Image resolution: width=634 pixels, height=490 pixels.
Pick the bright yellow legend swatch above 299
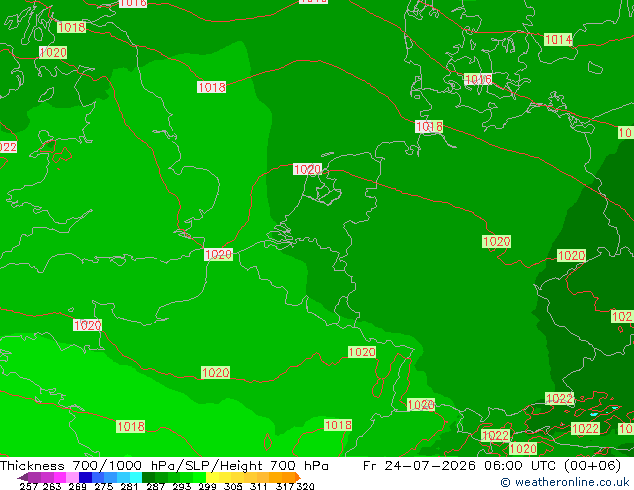coord(212,477)
